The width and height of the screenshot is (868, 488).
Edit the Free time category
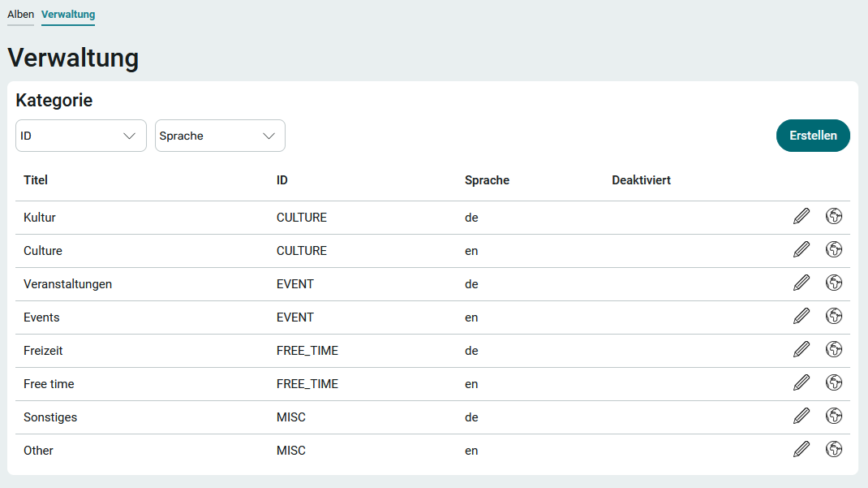click(x=801, y=383)
